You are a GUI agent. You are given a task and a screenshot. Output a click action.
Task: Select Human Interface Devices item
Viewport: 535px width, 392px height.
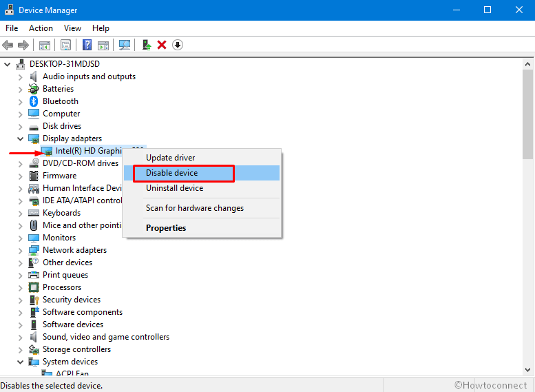pos(82,188)
